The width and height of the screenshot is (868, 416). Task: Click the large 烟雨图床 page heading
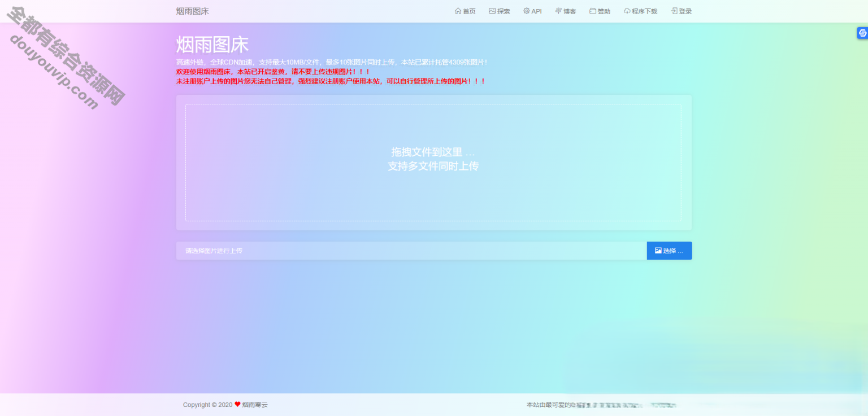click(212, 45)
